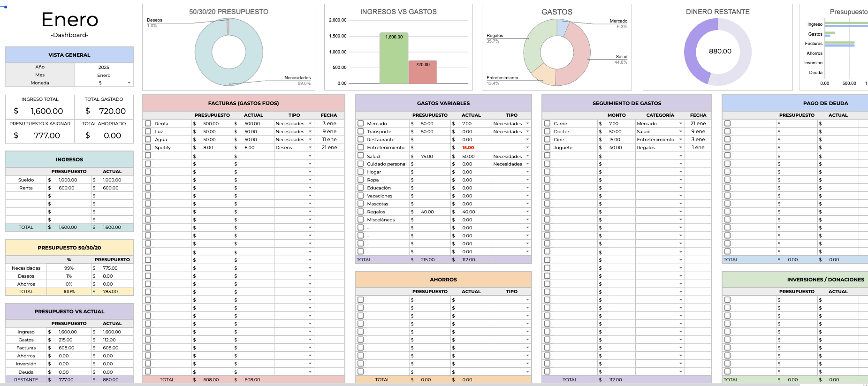Check the Doctor expense checkbox
Image resolution: width=868 pixels, height=386 pixels.
547,131
